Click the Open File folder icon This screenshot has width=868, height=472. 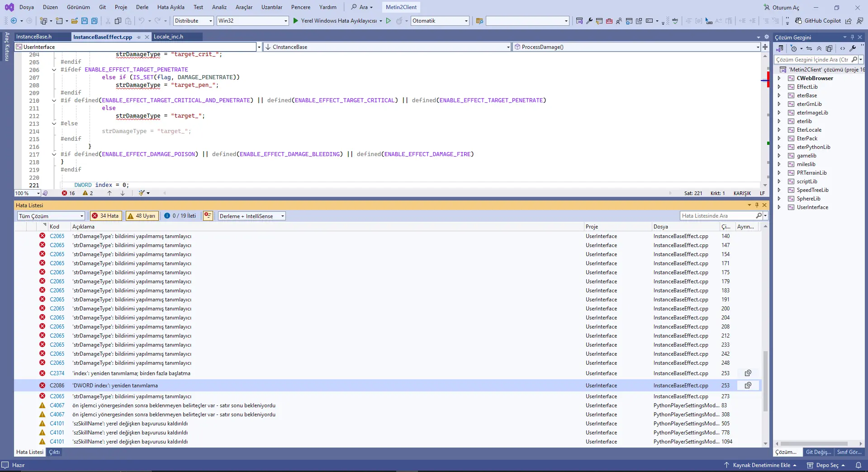tap(75, 21)
